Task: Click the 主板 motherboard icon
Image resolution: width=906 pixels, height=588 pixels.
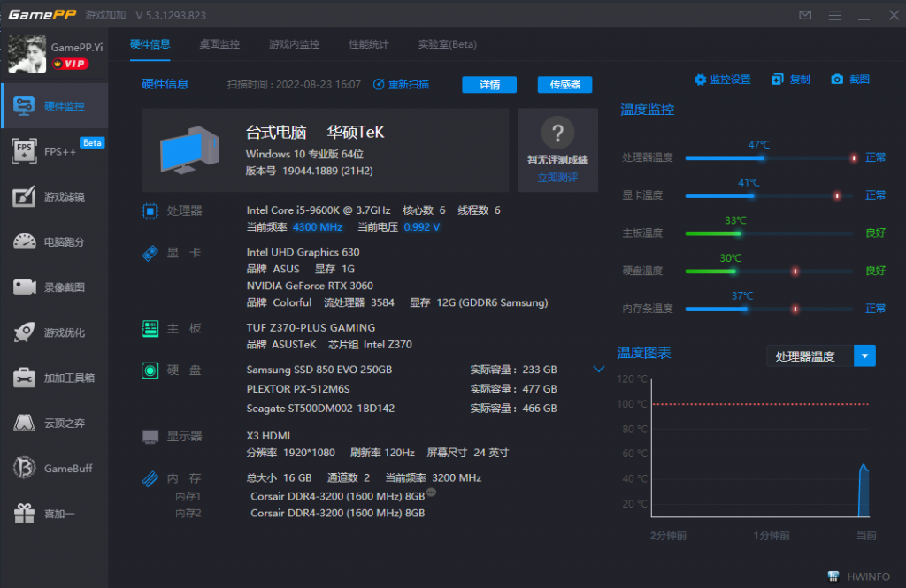Action: tap(150, 329)
